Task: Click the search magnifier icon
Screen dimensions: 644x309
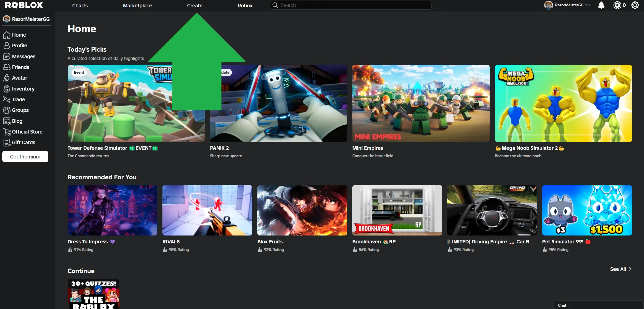Action: [x=275, y=5]
